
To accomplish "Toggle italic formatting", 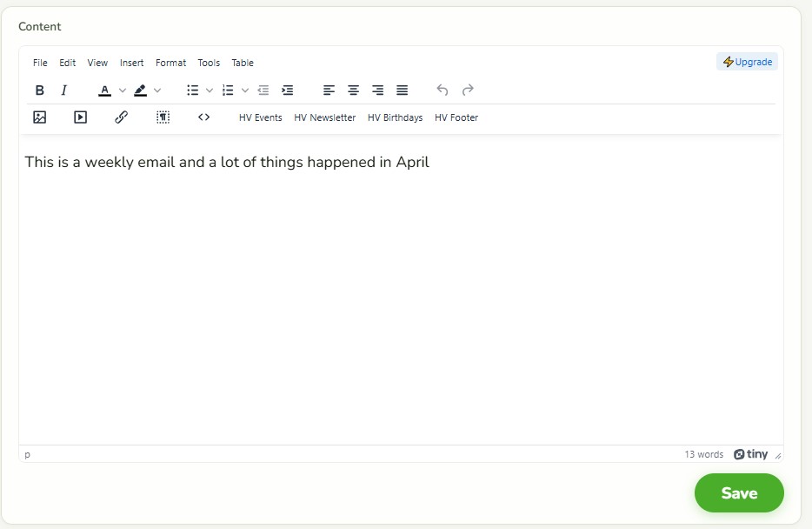I will pos(64,90).
